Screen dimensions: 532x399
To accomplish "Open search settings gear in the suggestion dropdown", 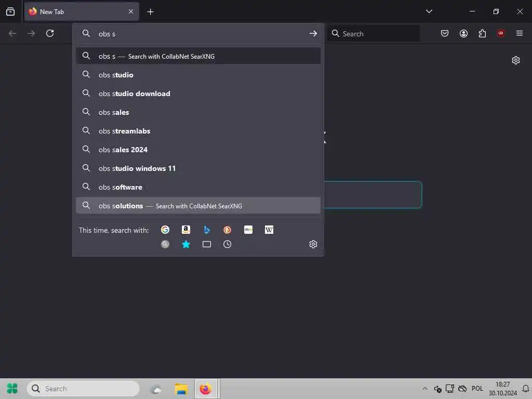I will (x=313, y=244).
